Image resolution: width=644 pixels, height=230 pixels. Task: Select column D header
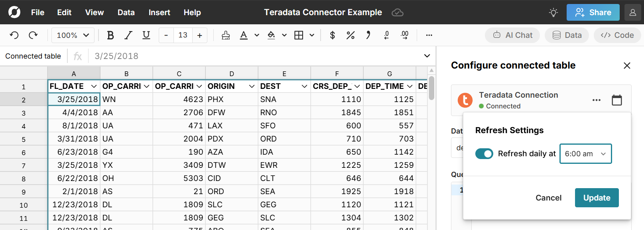tap(232, 73)
